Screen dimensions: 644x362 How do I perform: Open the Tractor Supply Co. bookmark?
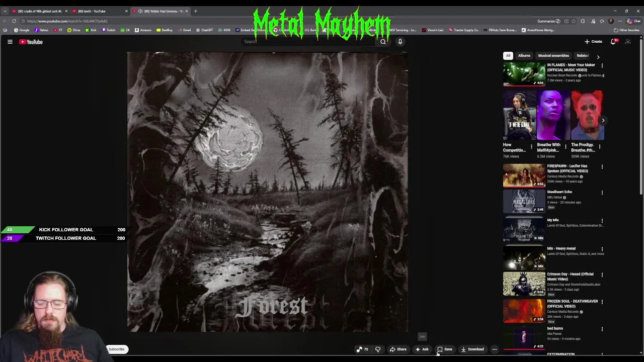[464, 30]
